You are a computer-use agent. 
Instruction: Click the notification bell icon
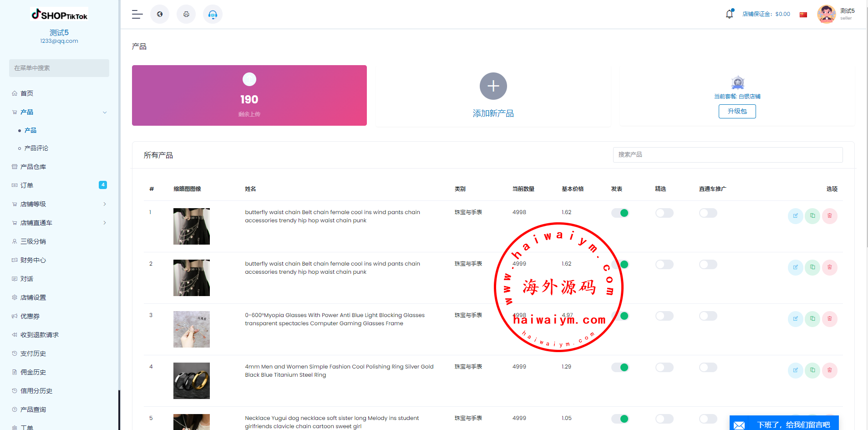pos(729,14)
